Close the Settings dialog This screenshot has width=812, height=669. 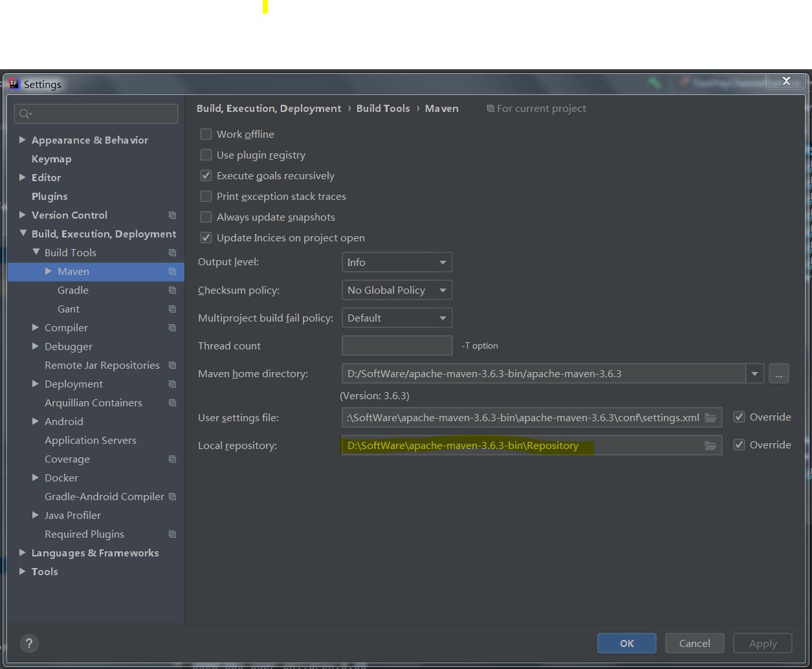tap(786, 81)
